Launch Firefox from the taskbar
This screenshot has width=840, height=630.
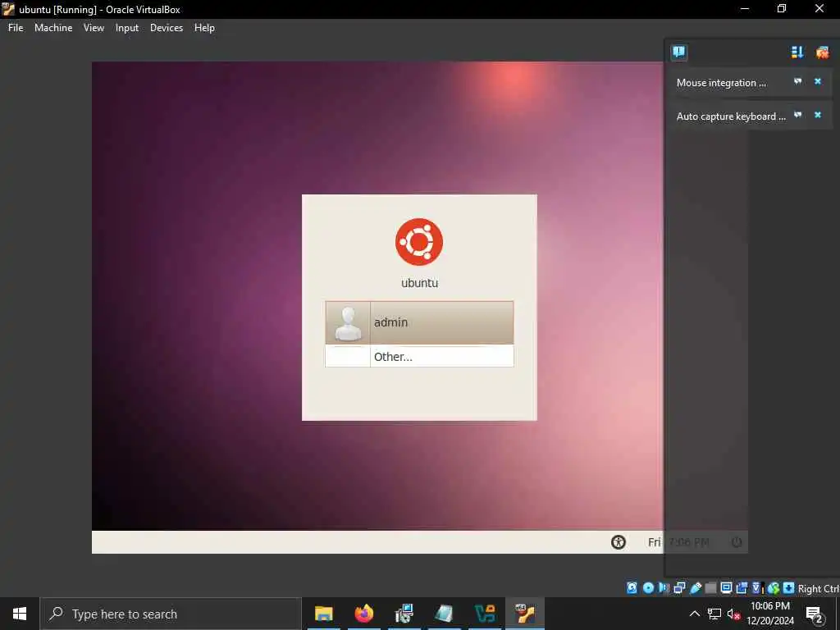363,614
